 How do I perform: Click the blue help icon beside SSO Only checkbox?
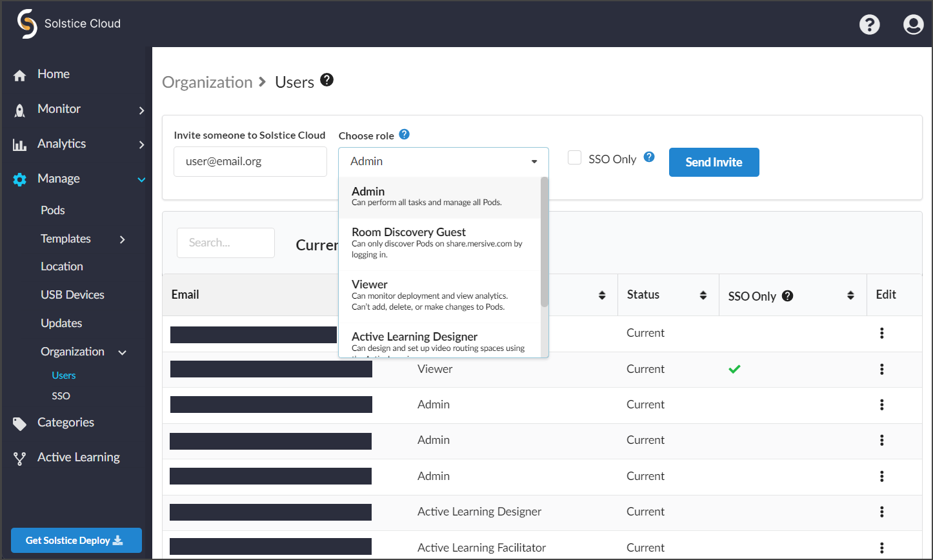[650, 157]
